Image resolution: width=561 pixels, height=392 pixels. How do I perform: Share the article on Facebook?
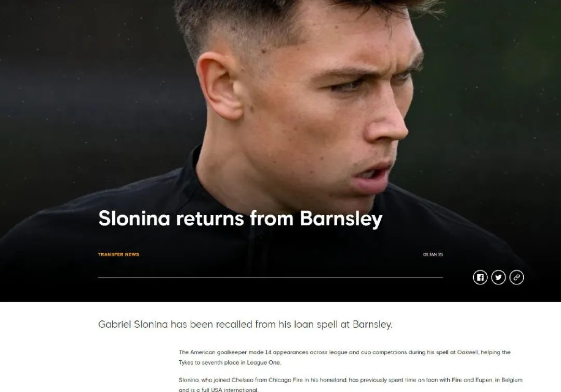[480, 277]
